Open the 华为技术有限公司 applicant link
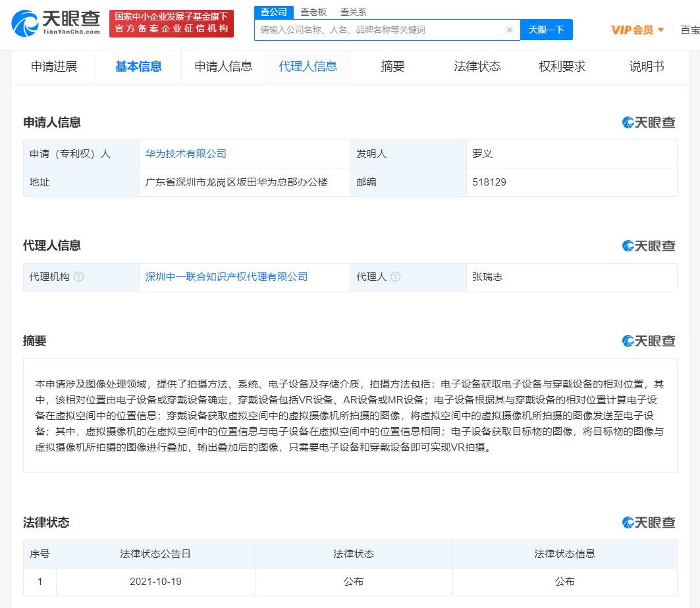Image resolution: width=700 pixels, height=608 pixels. click(x=186, y=153)
